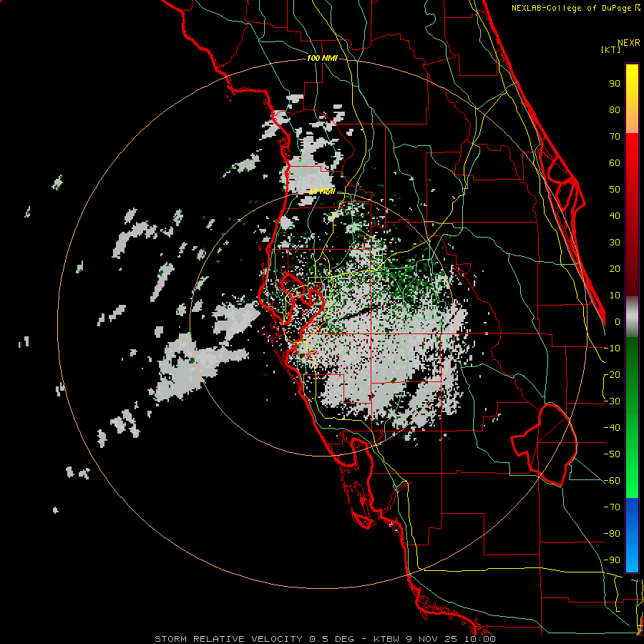
Task: Click the 10 value on velocity scale
Action: pyautogui.click(x=615, y=296)
